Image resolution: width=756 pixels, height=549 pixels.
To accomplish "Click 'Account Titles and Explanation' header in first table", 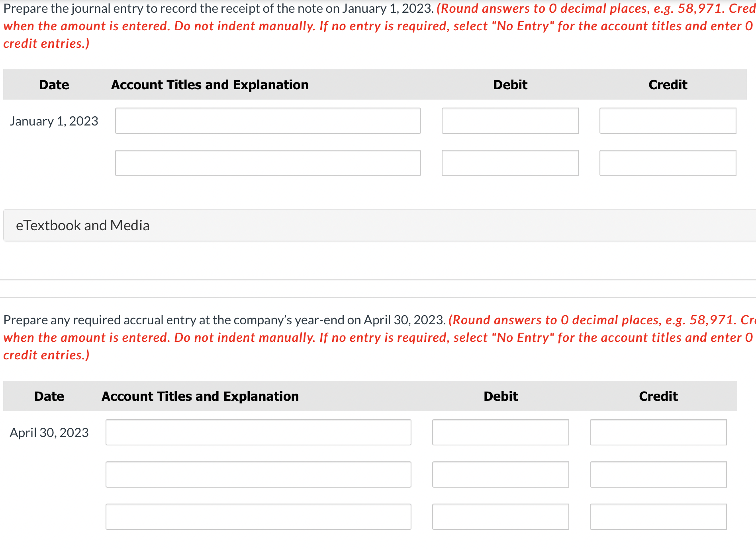I will point(210,85).
